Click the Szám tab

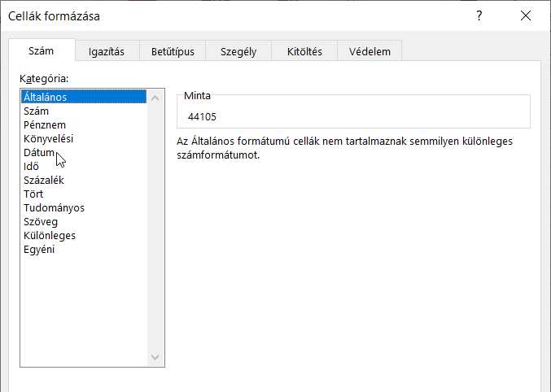41,50
